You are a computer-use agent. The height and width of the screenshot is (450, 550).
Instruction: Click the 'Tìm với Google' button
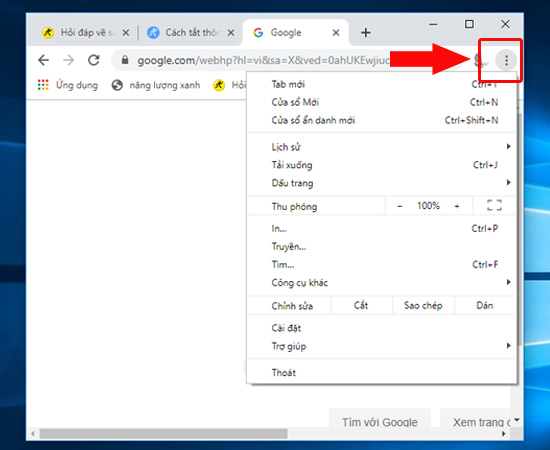tap(380, 419)
